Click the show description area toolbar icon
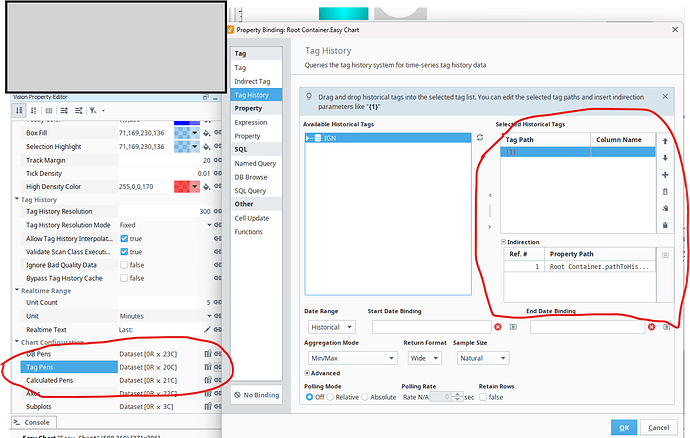 (x=49, y=110)
